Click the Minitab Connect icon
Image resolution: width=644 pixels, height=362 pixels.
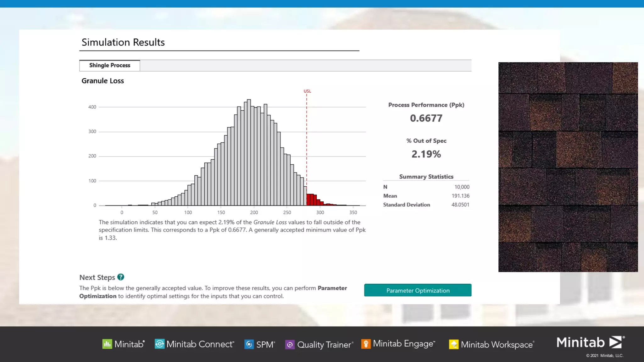tap(159, 344)
